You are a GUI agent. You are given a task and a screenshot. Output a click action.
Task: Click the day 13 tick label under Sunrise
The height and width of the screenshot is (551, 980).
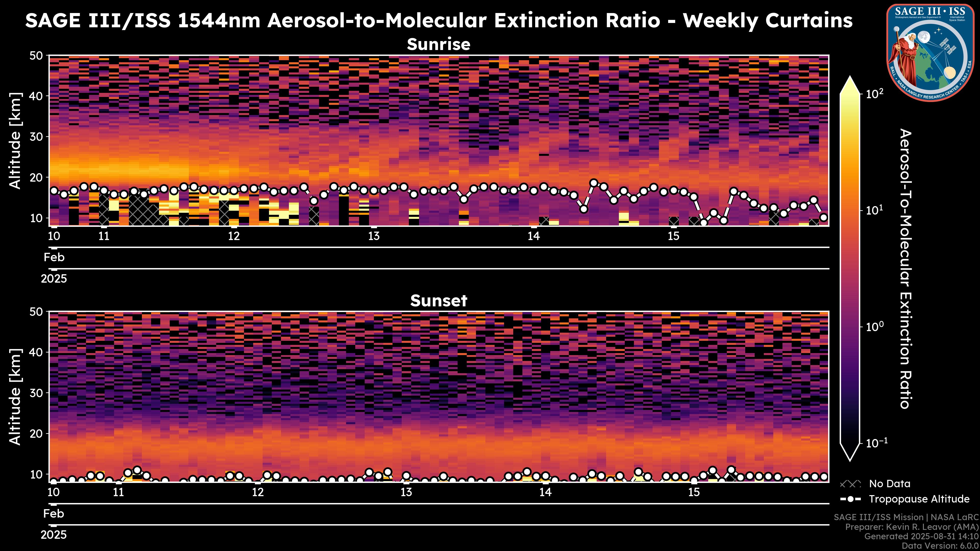(374, 236)
